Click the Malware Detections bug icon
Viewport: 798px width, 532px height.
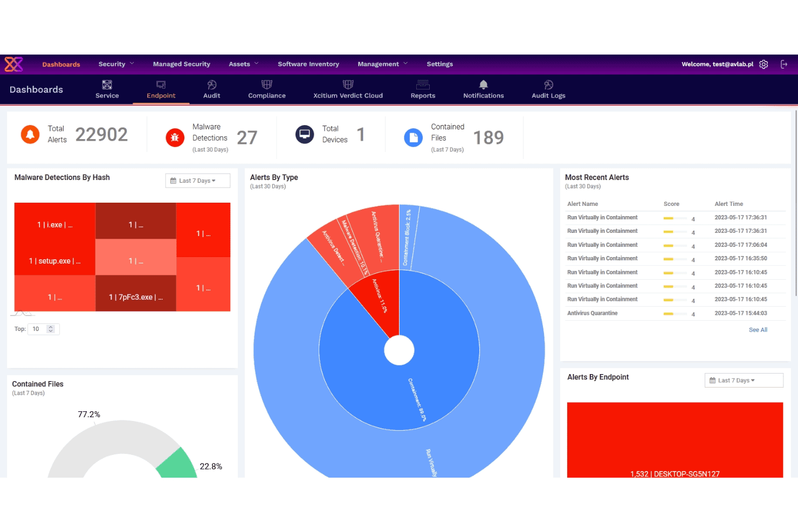[175, 137]
